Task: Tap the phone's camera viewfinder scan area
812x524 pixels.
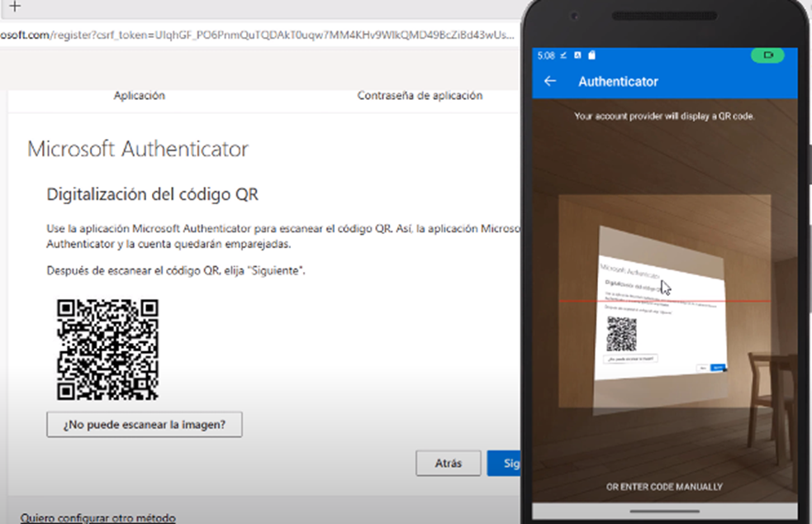Action: coord(664,301)
